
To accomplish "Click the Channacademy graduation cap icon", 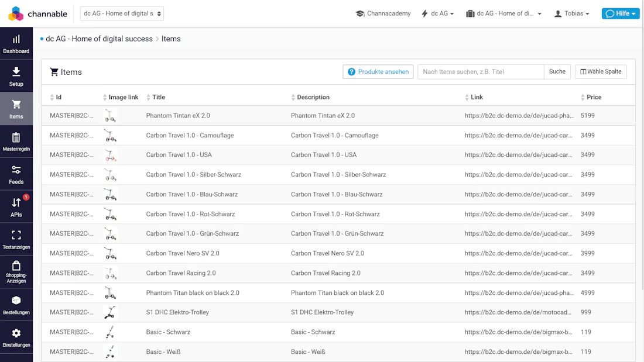I will 360,13.
